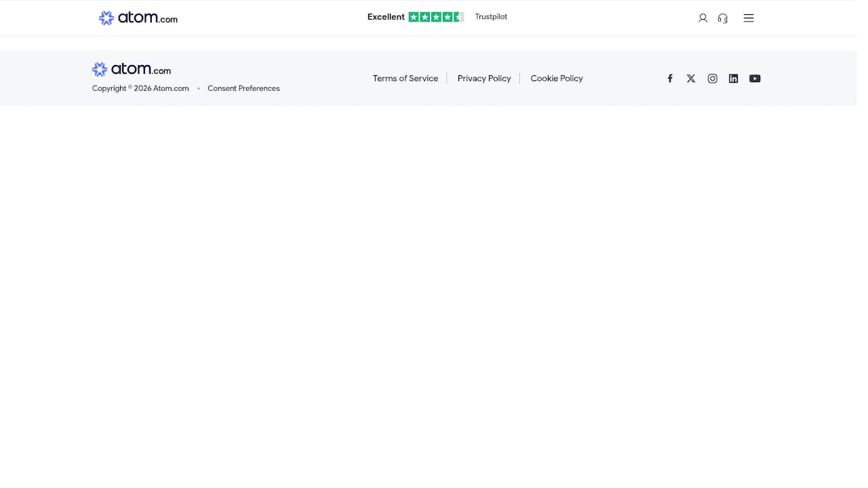Visit the YouTube channel

755,79
